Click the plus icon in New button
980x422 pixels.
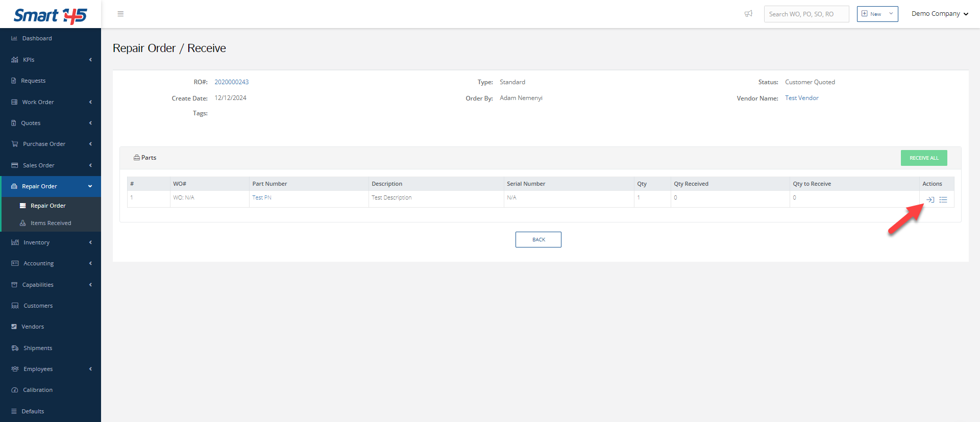865,14
